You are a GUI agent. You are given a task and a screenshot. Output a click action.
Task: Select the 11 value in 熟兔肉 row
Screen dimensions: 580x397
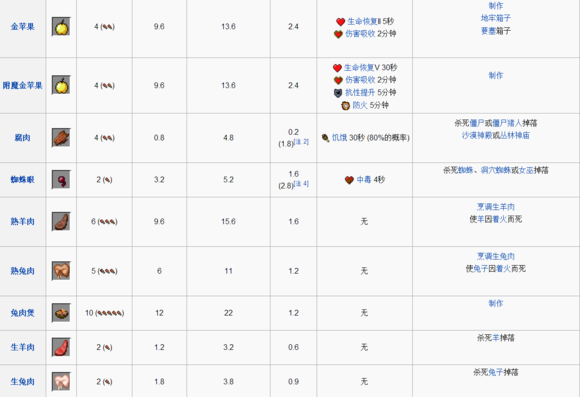coord(228,271)
